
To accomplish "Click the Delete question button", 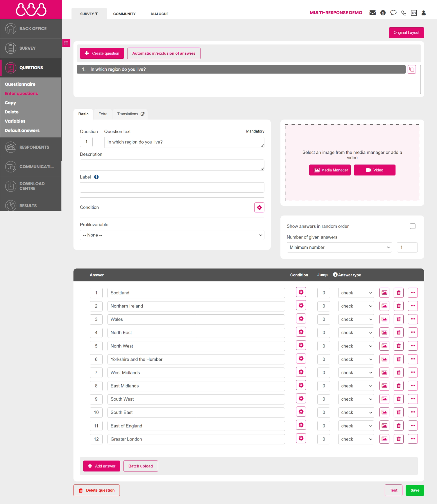I will tap(97, 490).
